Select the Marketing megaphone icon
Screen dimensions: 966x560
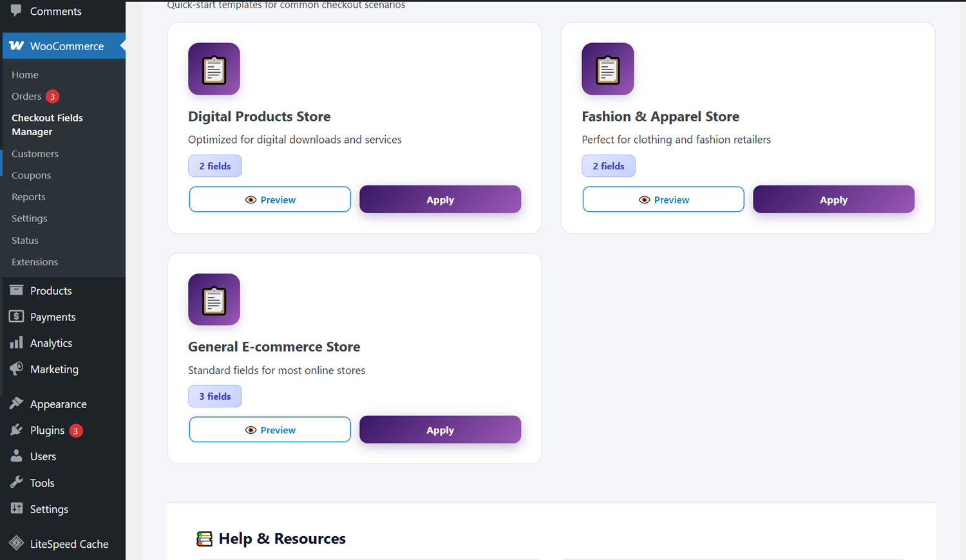coord(16,369)
